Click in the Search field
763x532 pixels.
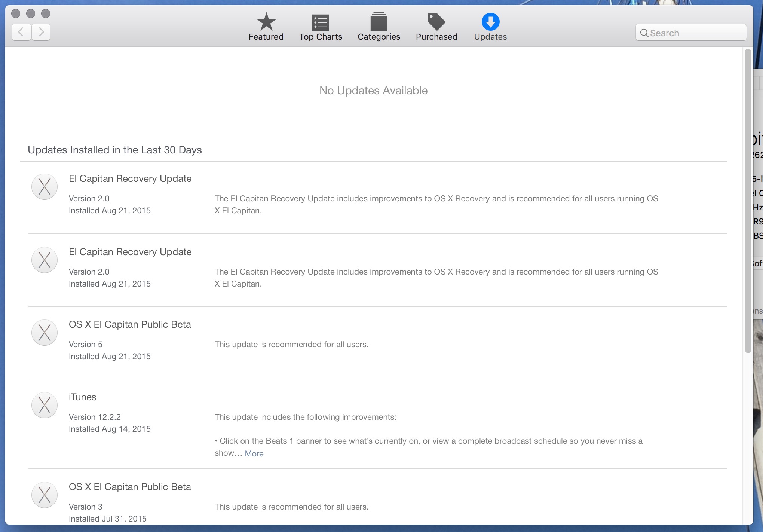coord(691,33)
